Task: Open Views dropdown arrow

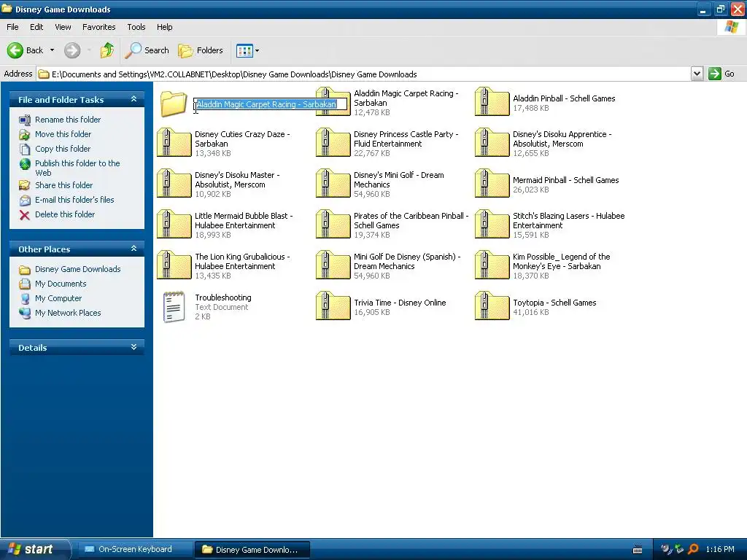Action: point(258,50)
